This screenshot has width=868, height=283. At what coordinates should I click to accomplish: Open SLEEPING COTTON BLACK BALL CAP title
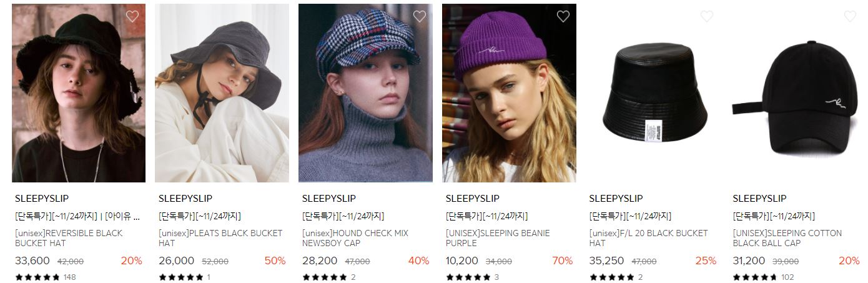click(x=787, y=238)
